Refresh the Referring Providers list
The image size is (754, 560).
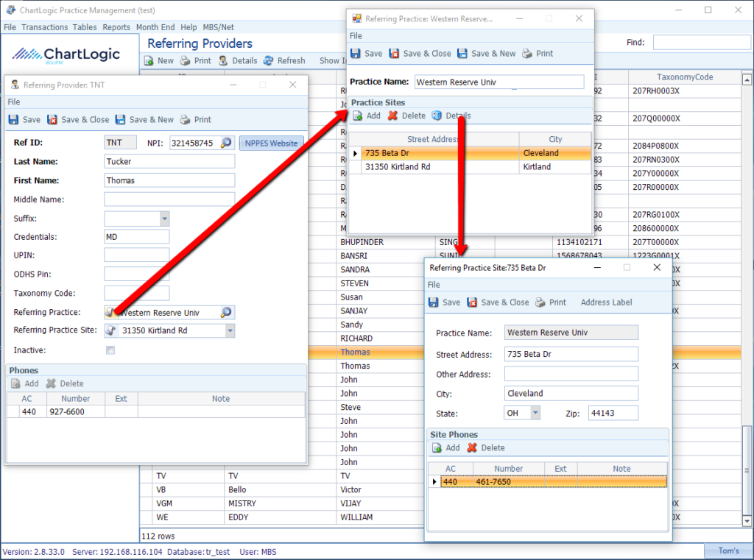[284, 60]
